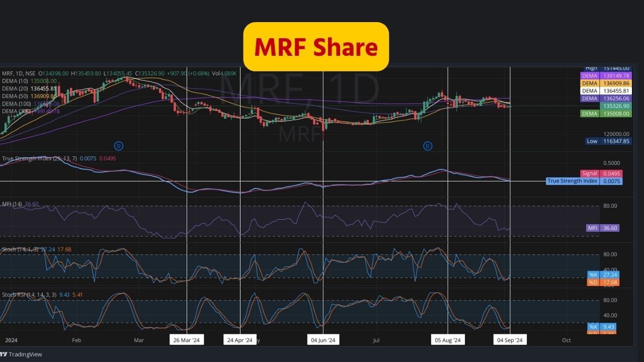
Task: Click the Low 116347.85 price label
Action: pyautogui.click(x=608, y=141)
